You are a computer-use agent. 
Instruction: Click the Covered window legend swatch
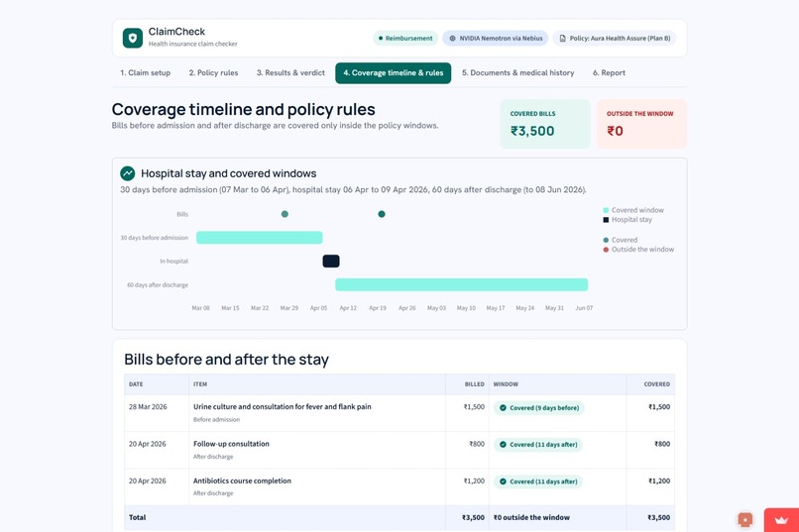coord(606,210)
